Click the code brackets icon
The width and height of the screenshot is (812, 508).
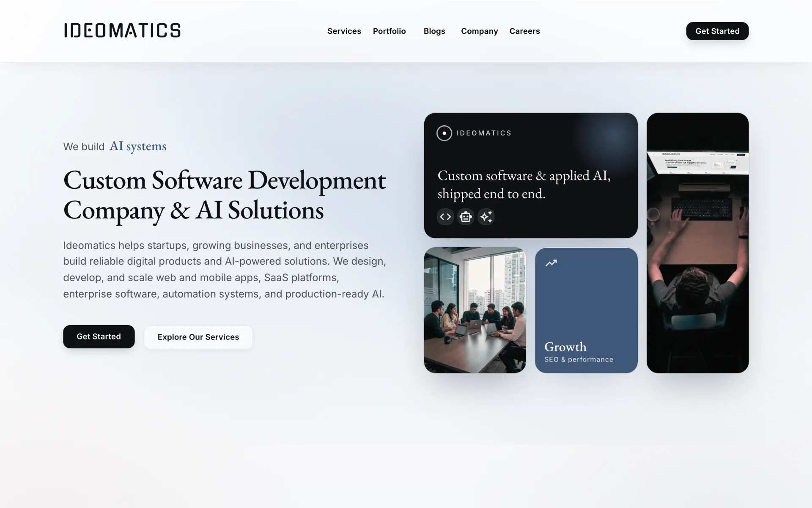click(445, 217)
